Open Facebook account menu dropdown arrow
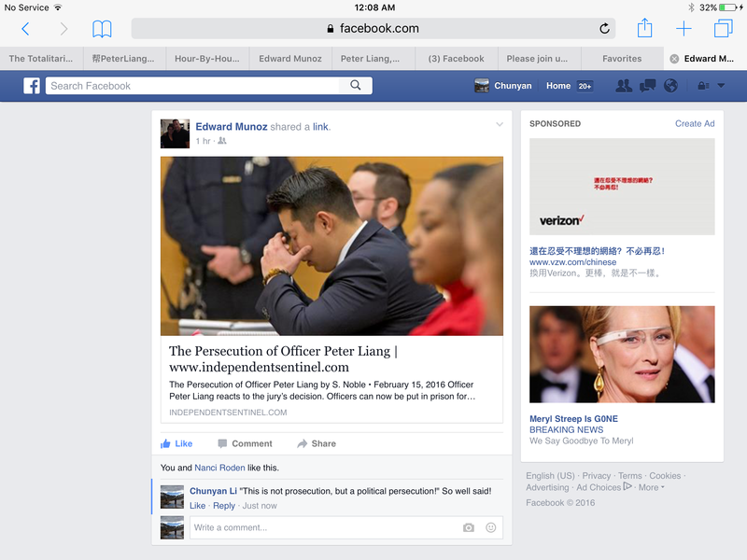 pos(721,86)
